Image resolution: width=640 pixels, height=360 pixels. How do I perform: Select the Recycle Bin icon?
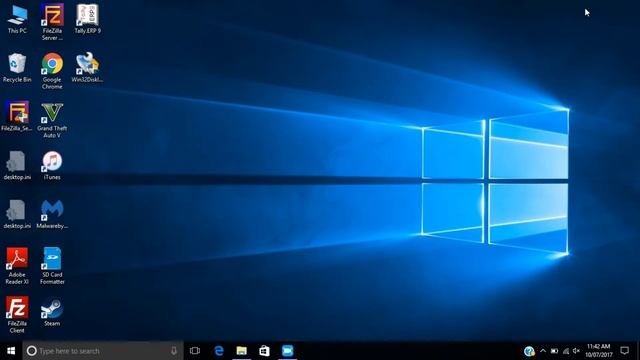pyautogui.click(x=17, y=68)
